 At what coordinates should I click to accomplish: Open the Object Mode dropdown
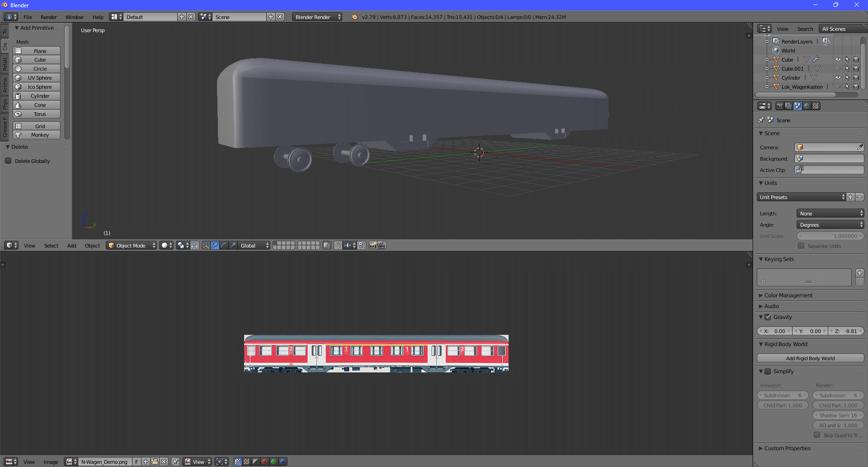(x=131, y=245)
